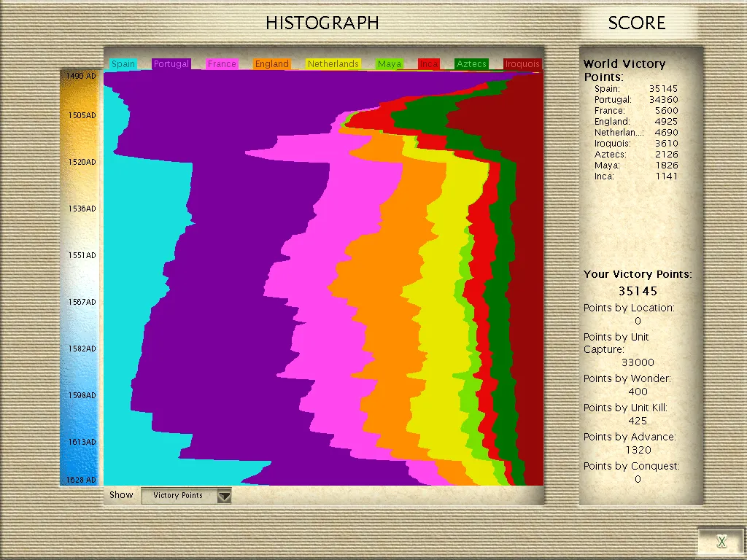
Task: Click the Maya legend label
Action: pyautogui.click(x=390, y=64)
